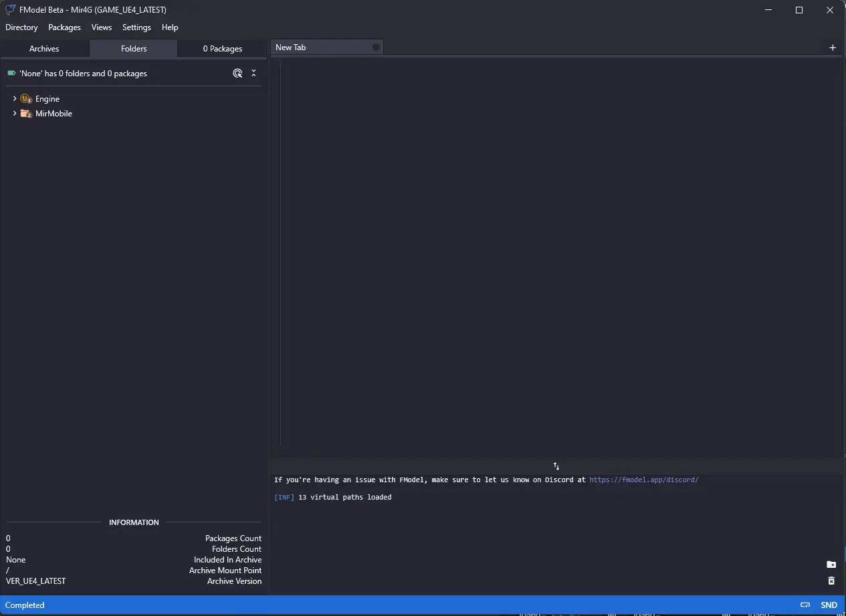Click the INFORMATION section heading
The height and width of the screenshot is (616, 846).
pyautogui.click(x=134, y=522)
